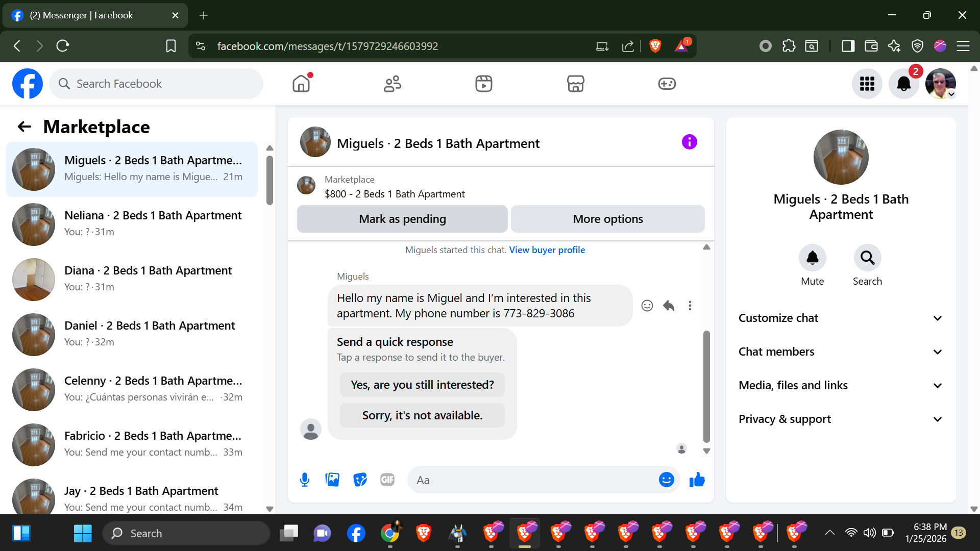Expand the Privacy & support section
The image size is (980, 551).
841,419
